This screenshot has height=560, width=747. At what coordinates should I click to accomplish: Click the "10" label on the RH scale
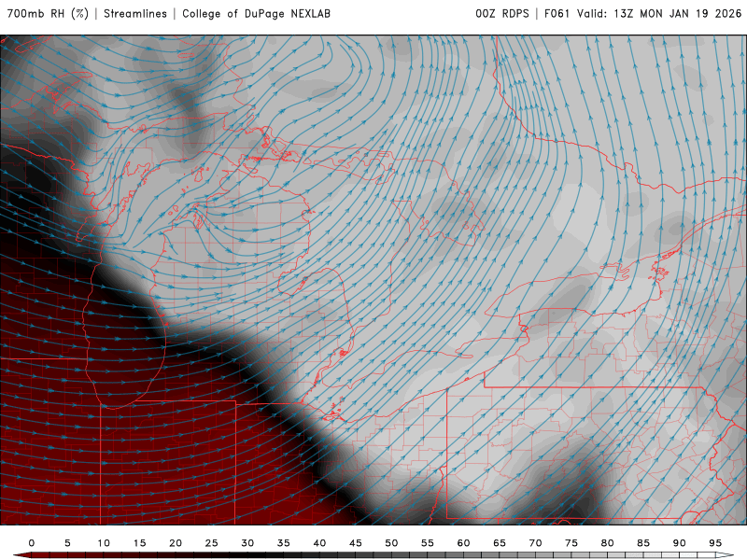coord(104,543)
